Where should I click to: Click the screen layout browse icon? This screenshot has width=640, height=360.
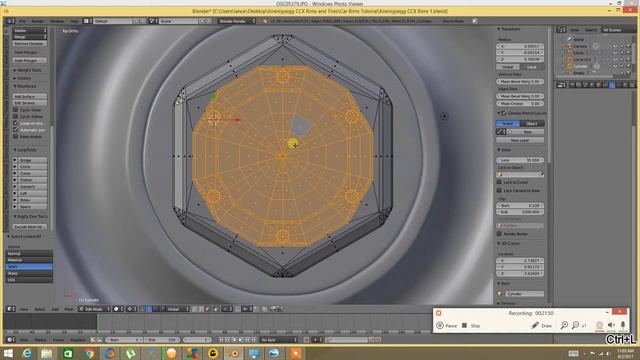88,21
